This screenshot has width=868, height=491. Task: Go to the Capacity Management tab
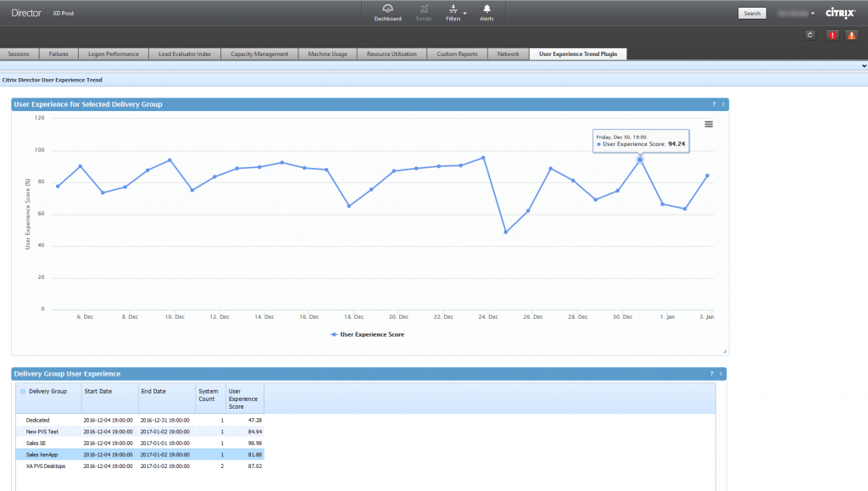(x=259, y=53)
